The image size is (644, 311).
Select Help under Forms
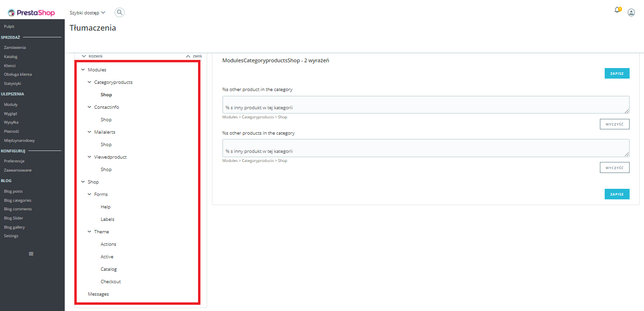(x=105, y=207)
